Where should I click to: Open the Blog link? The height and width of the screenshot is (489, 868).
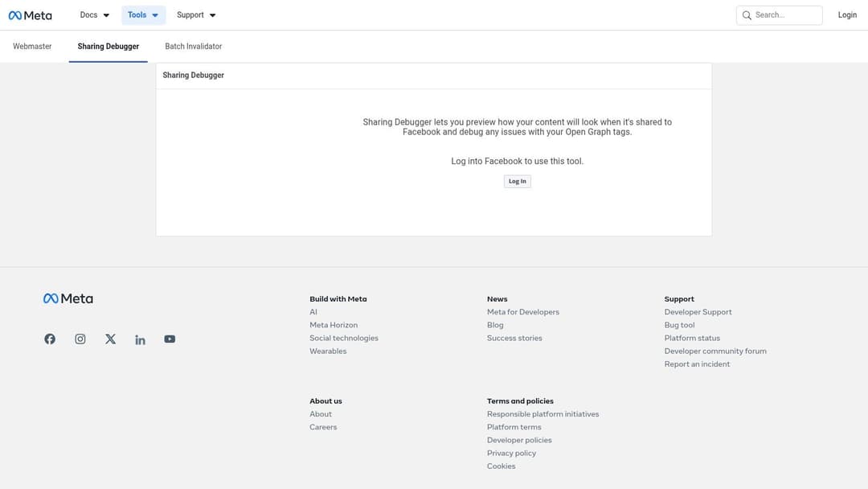point(495,325)
